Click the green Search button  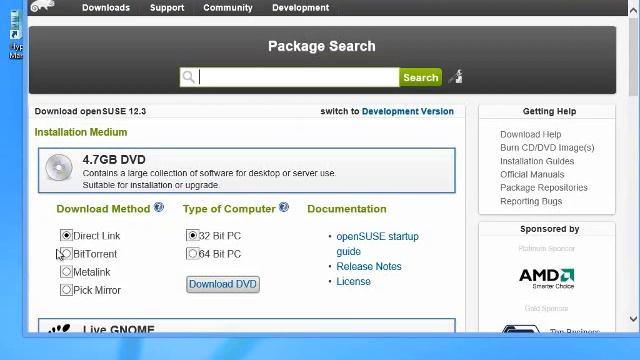pyautogui.click(x=420, y=77)
